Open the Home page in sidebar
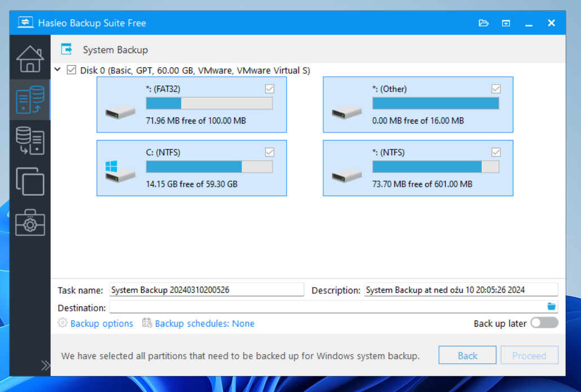Image resolution: width=581 pixels, height=392 pixels. tap(30, 59)
